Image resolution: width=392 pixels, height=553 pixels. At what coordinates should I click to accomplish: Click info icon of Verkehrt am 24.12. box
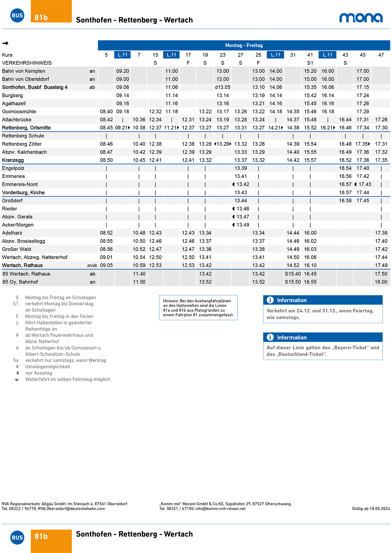(270, 300)
